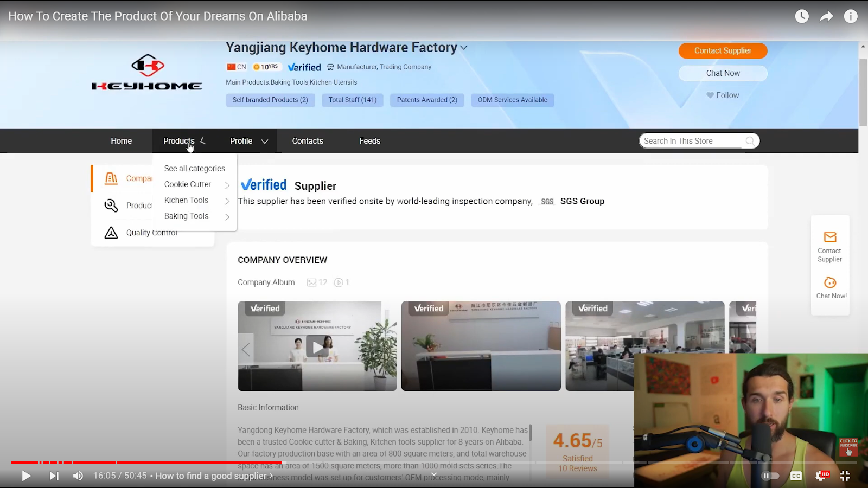
Task: Click the video progress bar
Action: click(x=434, y=463)
